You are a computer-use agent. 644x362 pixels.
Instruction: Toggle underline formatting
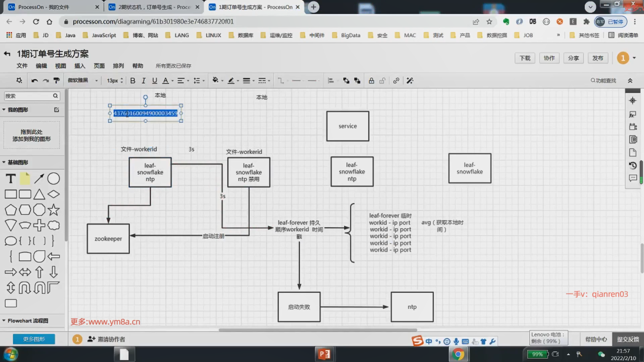(154, 81)
